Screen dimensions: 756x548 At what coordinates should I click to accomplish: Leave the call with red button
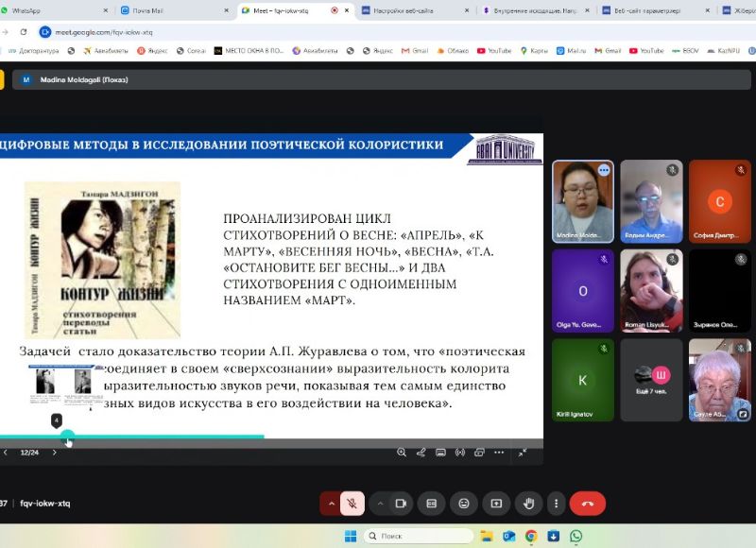pyautogui.click(x=588, y=504)
